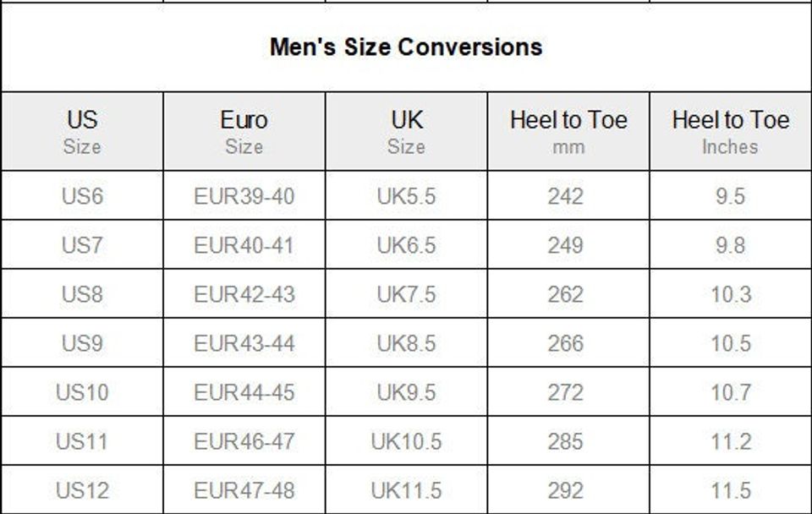The image size is (812, 514).
Task: Click the 11.5 inches value
Action: pos(730,490)
